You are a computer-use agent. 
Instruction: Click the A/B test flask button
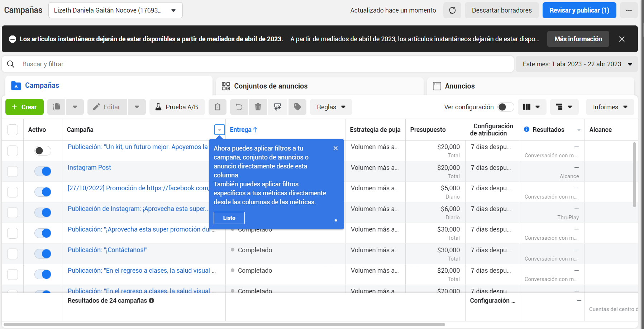[x=177, y=107]
